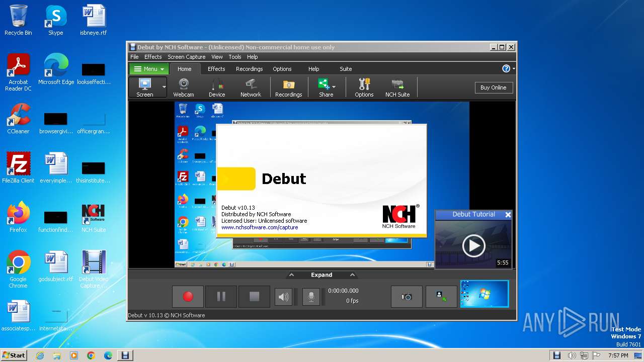Open www.nchsoftware.com/capture link
Image resolution: width=644 pixels, height=362 pixels.
(x=260, y=227)
